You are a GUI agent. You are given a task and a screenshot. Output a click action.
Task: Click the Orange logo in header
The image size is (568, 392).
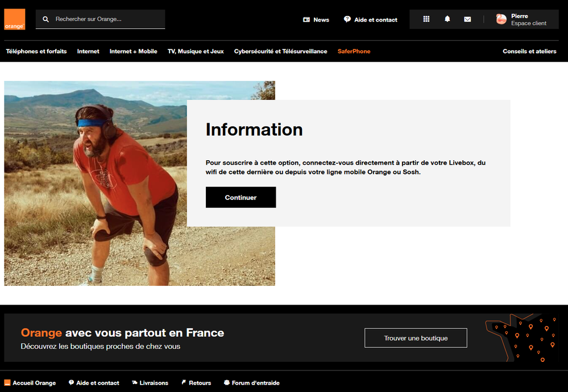[x=14, y=19]
